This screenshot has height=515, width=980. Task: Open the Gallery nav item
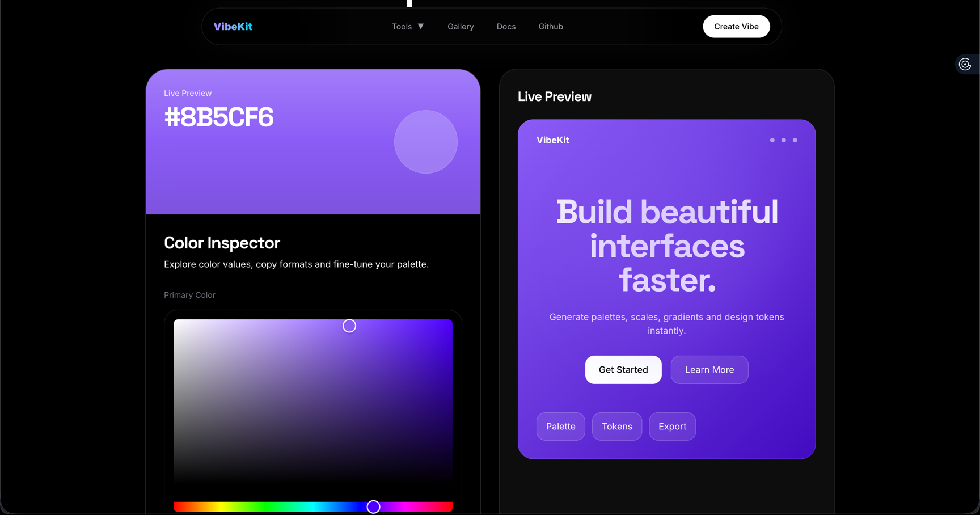pos(461,27)
